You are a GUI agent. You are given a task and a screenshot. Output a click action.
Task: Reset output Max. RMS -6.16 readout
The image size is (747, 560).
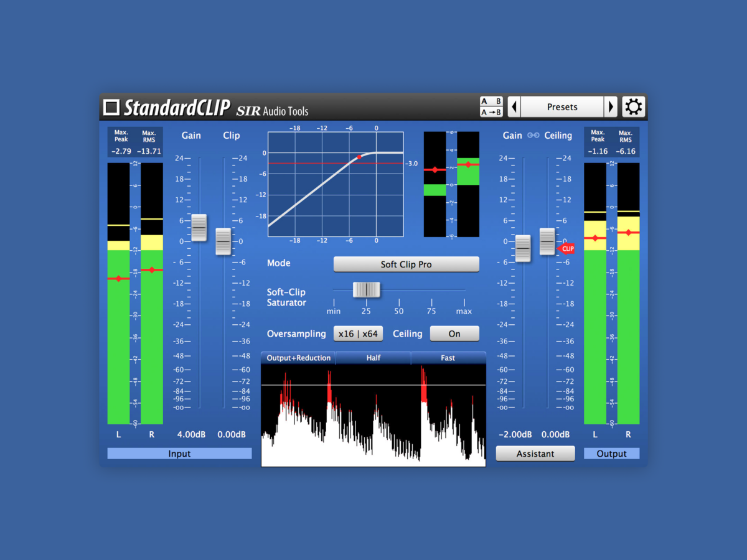click(x=626, y=151)
